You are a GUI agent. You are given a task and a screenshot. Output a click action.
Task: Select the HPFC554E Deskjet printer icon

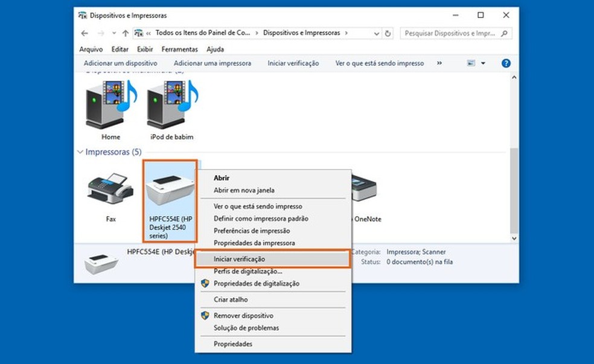click(x=170, y=187)
